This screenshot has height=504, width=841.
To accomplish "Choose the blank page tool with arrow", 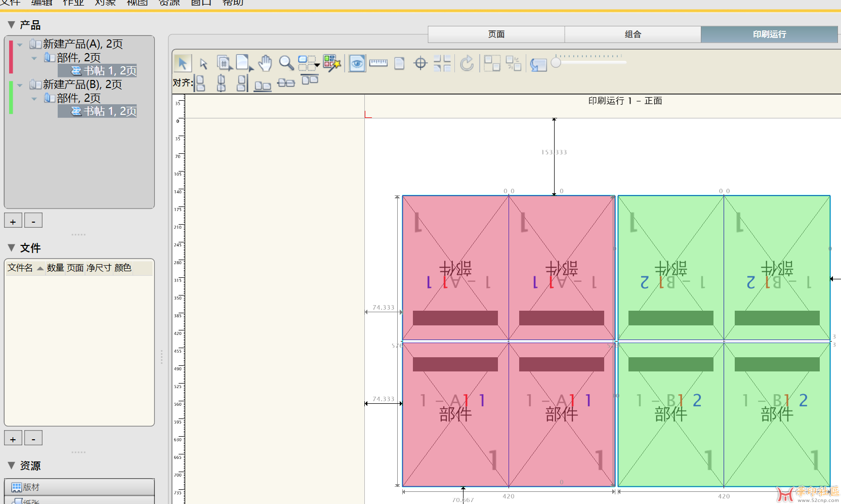I will pyautogui.click(x=244, y=63).
